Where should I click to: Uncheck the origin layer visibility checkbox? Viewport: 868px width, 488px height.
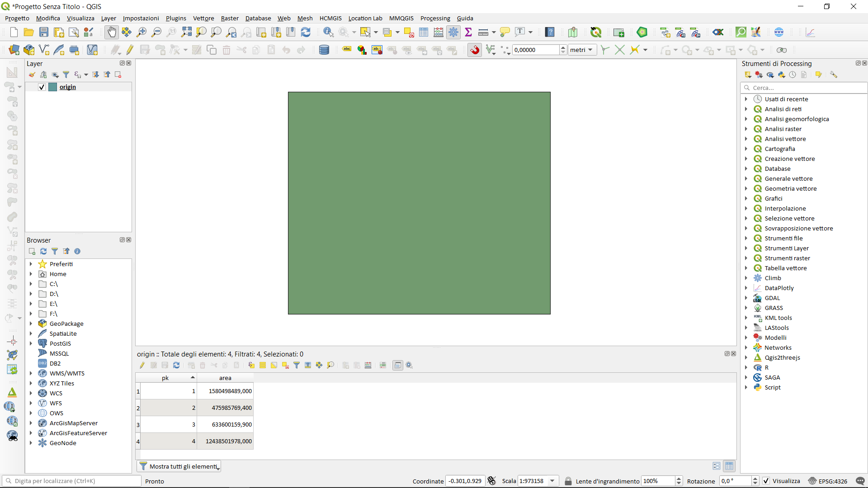42,87
